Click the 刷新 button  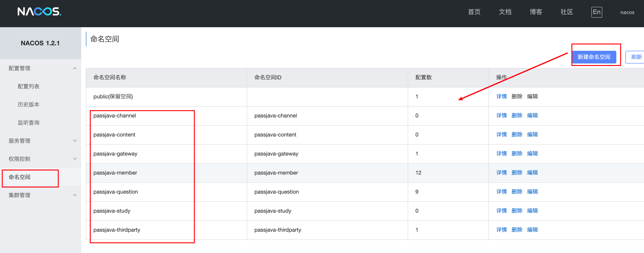(636, 57)
